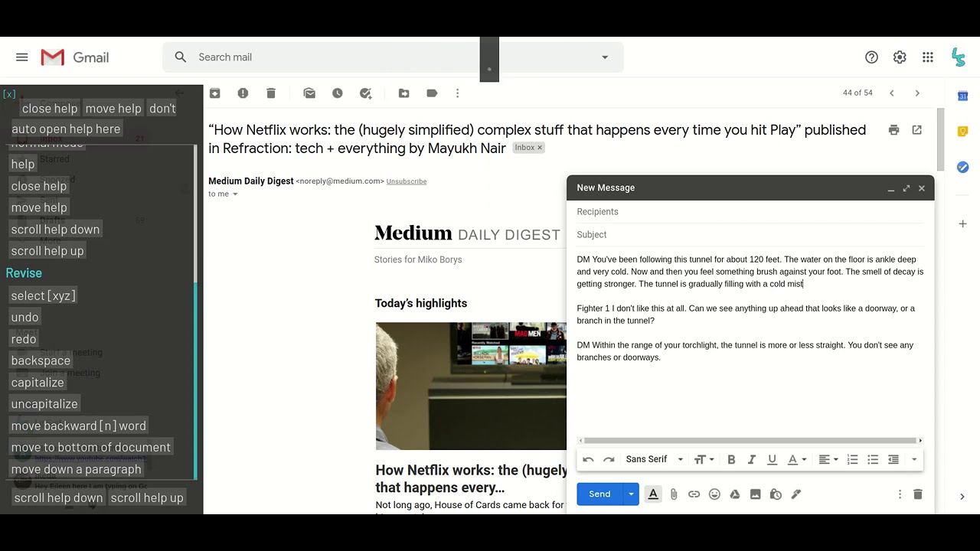Select 'undo' in the Revise list
Screen dimensions: 980x551
coord(24,317)
